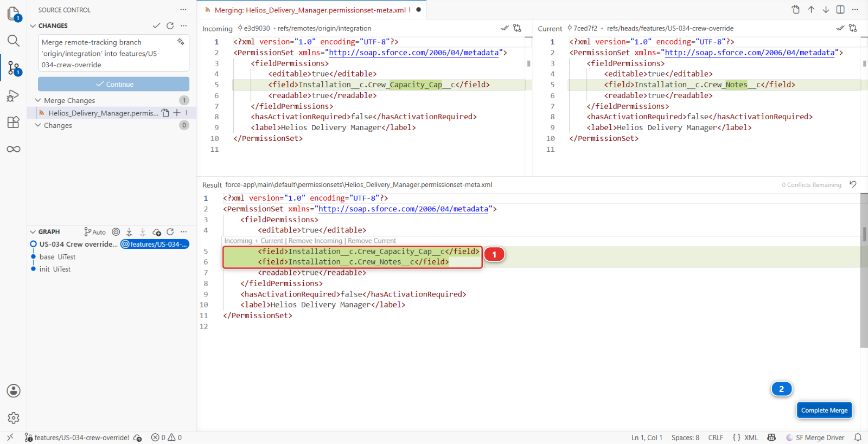Click the split layout icon in the editor title bar
868x444 pixels.
[x=840, y=9]
